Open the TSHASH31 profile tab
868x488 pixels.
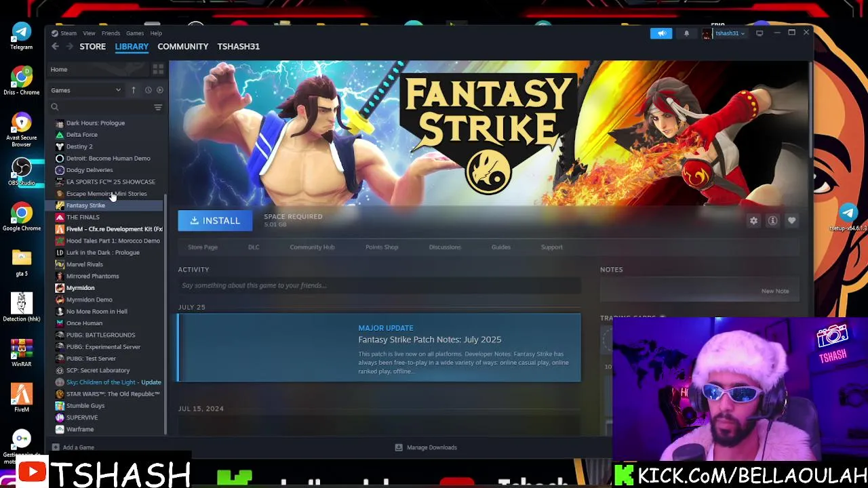(x=238, y=46)
